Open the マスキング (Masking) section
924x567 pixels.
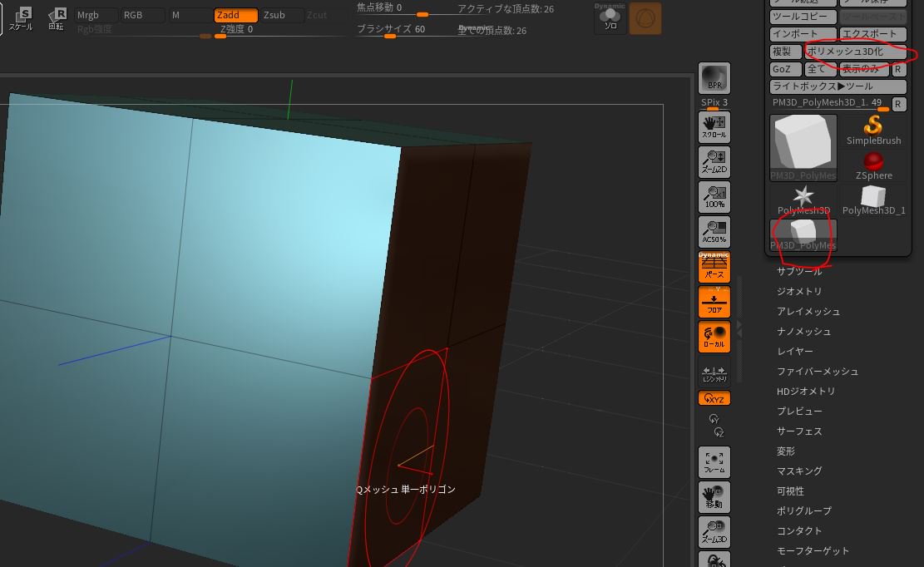(x=799, y=471)
